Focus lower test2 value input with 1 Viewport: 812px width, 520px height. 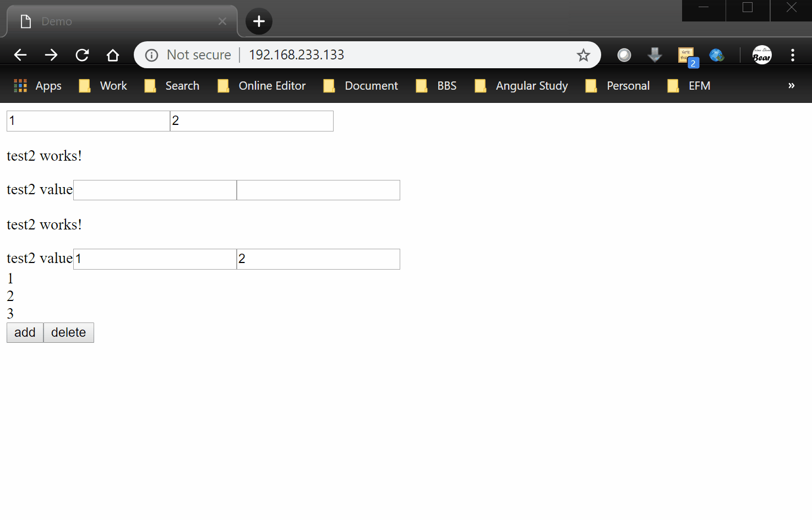155,259
